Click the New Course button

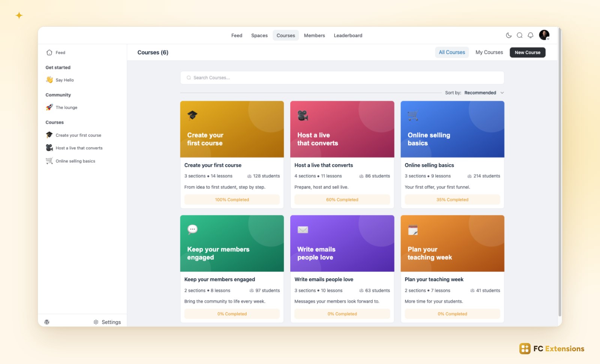coord(527,52)
